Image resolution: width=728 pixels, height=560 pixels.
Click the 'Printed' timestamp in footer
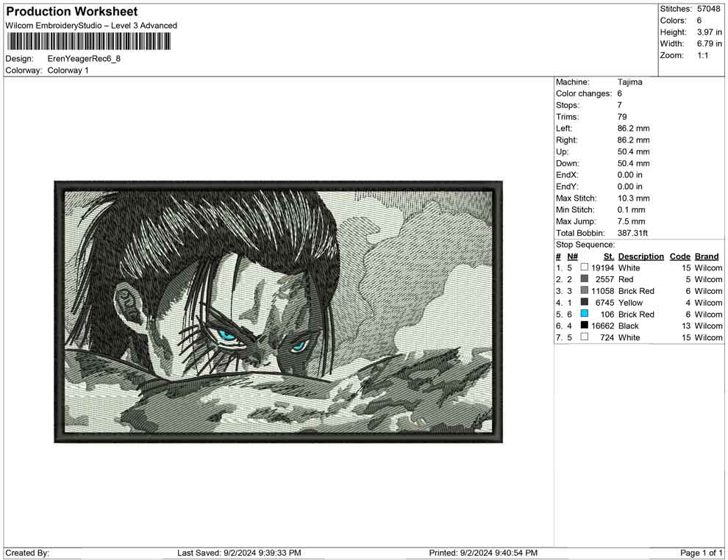pos(483,553)
